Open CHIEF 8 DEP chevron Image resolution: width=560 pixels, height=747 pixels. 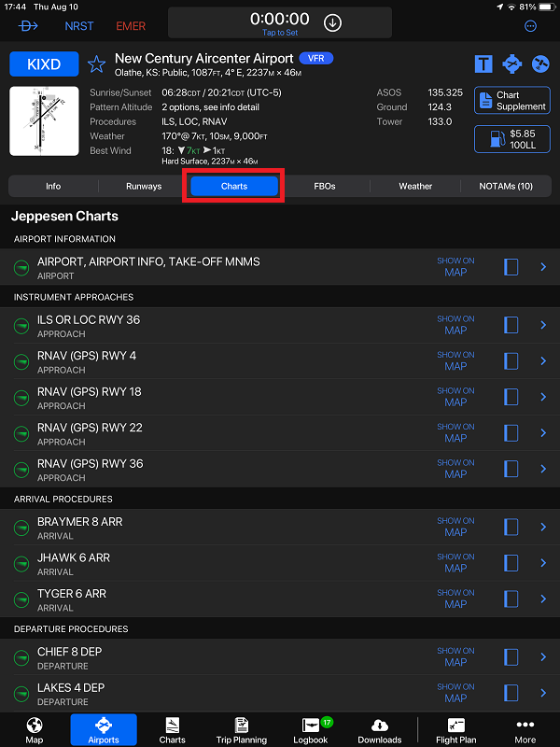[x=543, y=657]
